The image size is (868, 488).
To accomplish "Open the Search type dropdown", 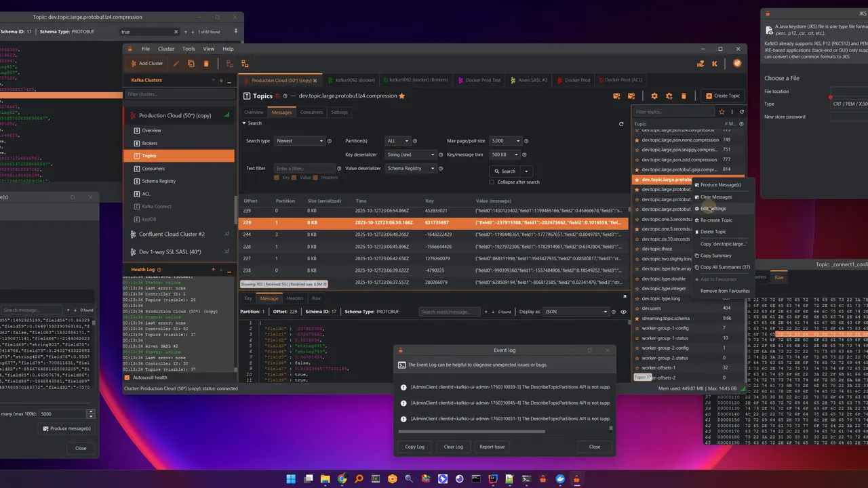I will tap(300, 141).
